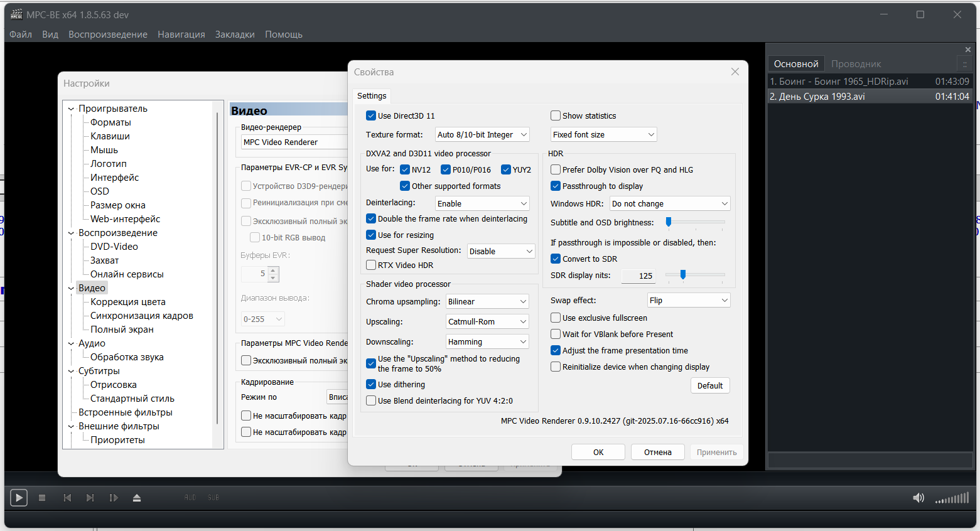Image resolution: width=980 pixels, height=531 pixels.
Task: Skip to next file icon
Action: pos(90,498)
